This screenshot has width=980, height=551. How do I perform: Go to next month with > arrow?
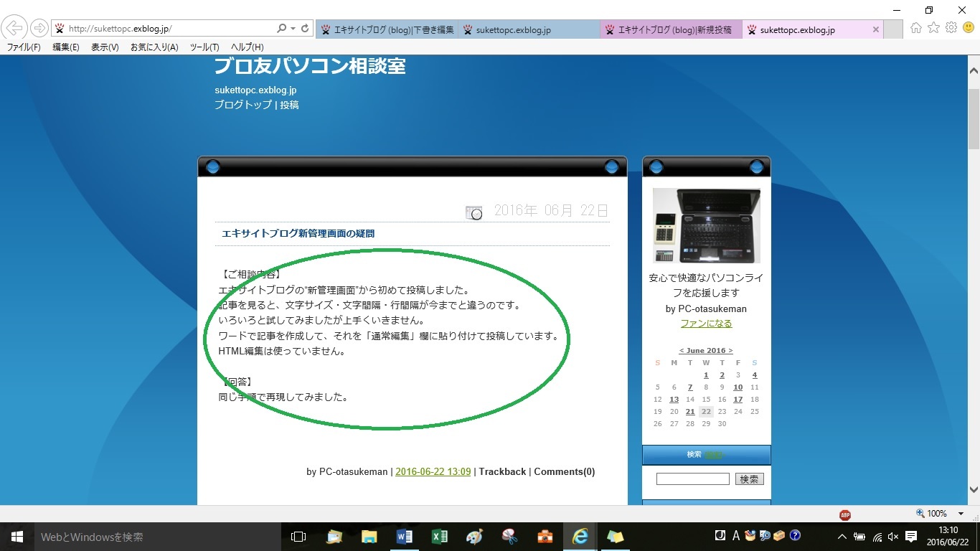[730, 351]
